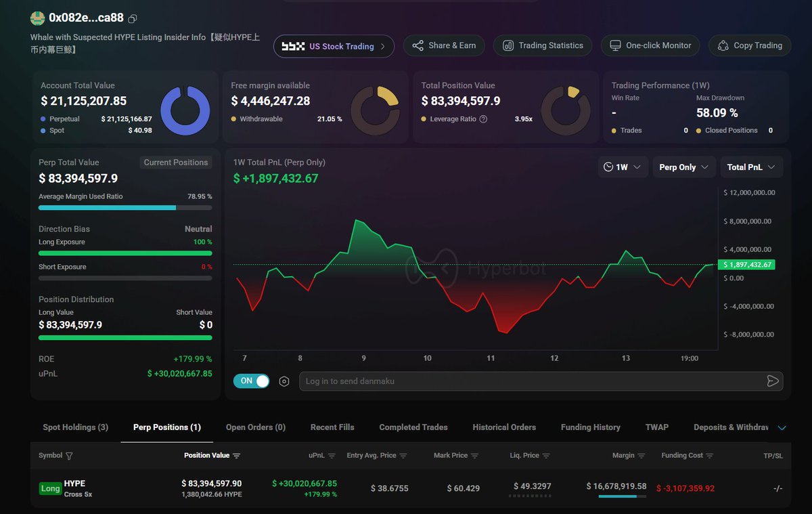Start Copy Trading
Screen dimensions: 812x514
tap(750, 45)
